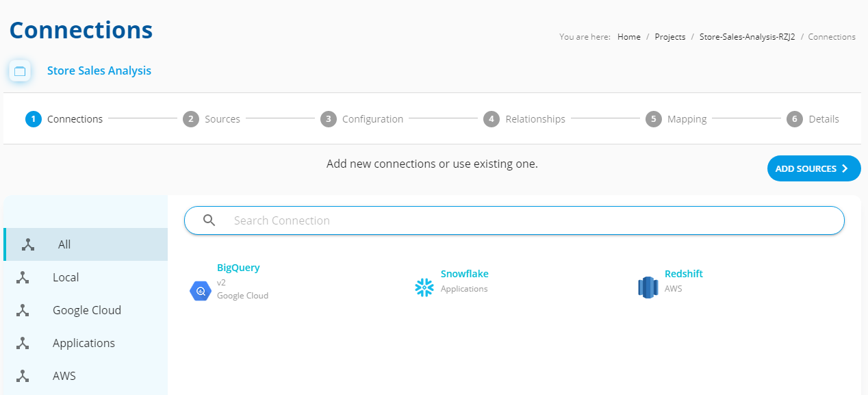Click the project folder icon beside Store Sales Analysis
This screenshot has height=395, width=868.
[x=20, y=71]
